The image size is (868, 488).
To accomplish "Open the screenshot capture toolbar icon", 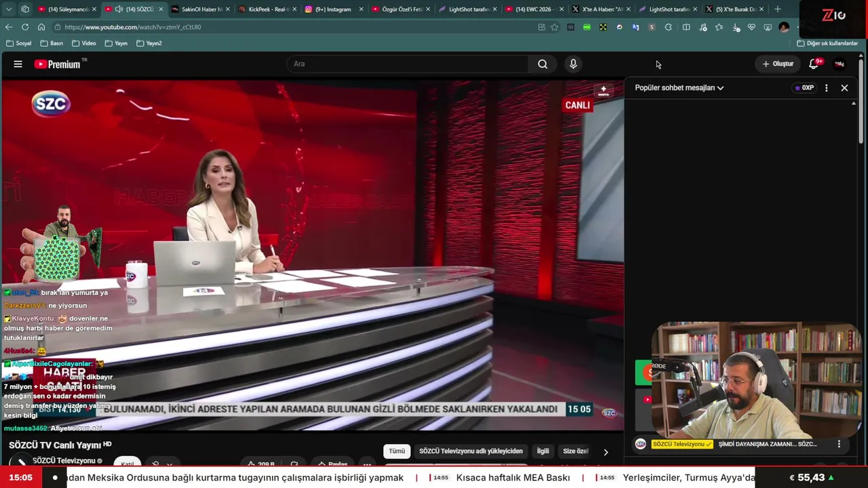I will (x=768, y=27).
